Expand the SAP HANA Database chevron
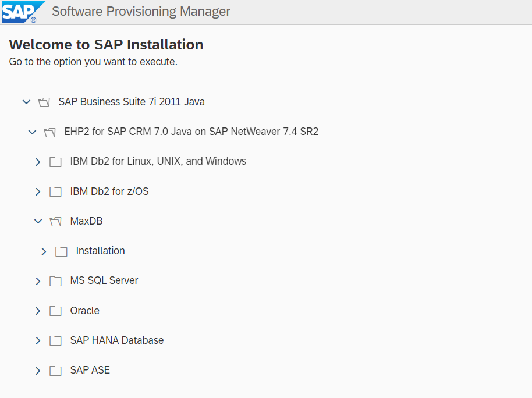Viewport: 532px width, 398px height. tap(38, 340)
